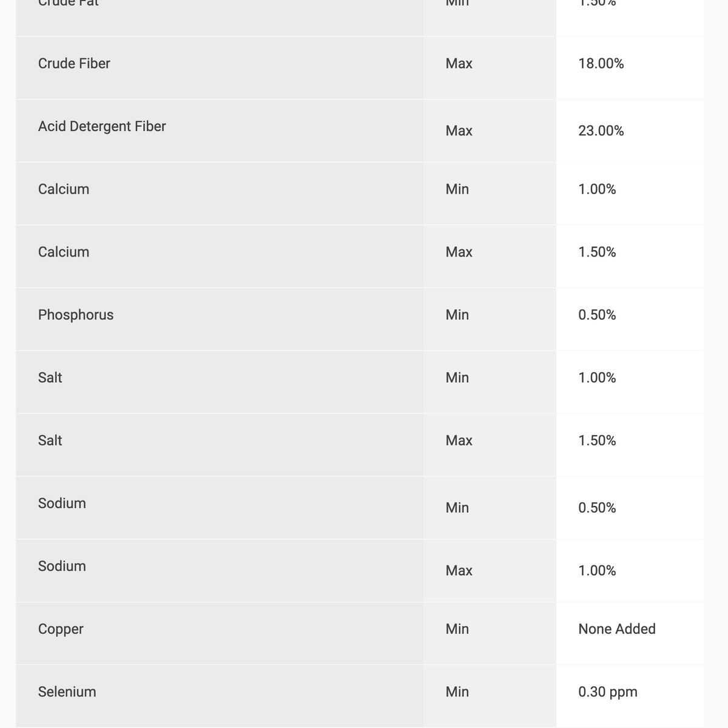Click the Copper nutrient label
The height and width of the screenshot is (728, 728).
(61, 629)
